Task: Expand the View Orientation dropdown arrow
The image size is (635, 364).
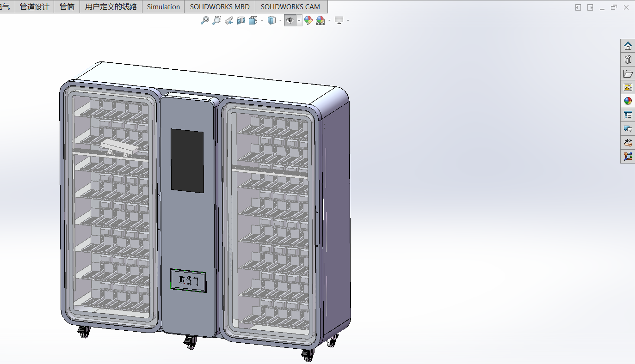Action: pyautogui.click(x=262, y=20)
